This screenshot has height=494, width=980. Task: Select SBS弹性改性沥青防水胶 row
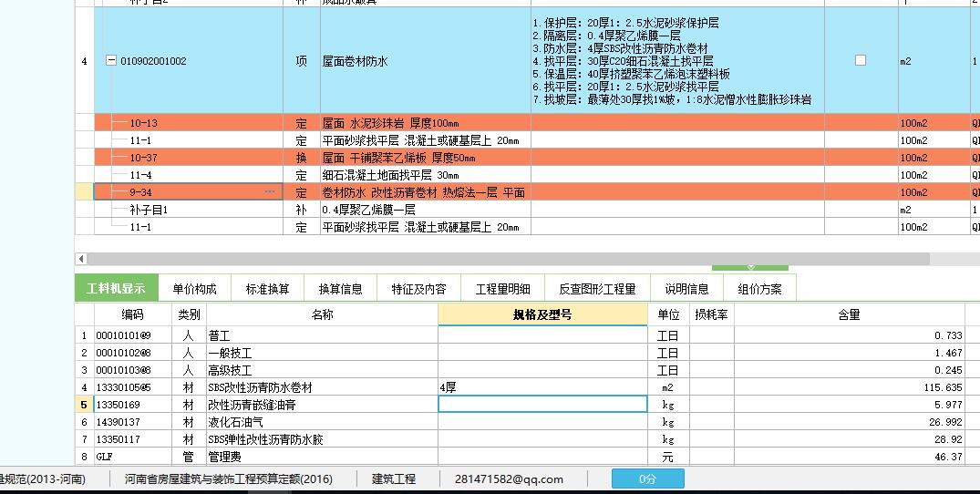click(521, 439)
